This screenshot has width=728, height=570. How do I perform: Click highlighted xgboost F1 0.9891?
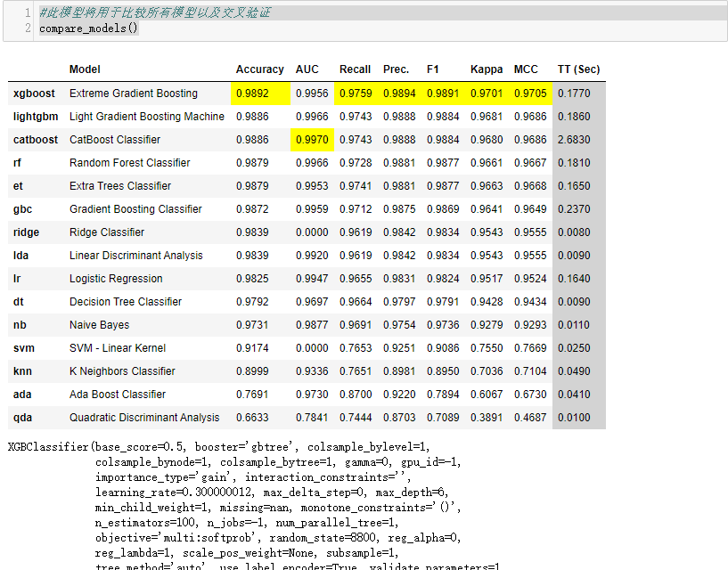point(443,94)
